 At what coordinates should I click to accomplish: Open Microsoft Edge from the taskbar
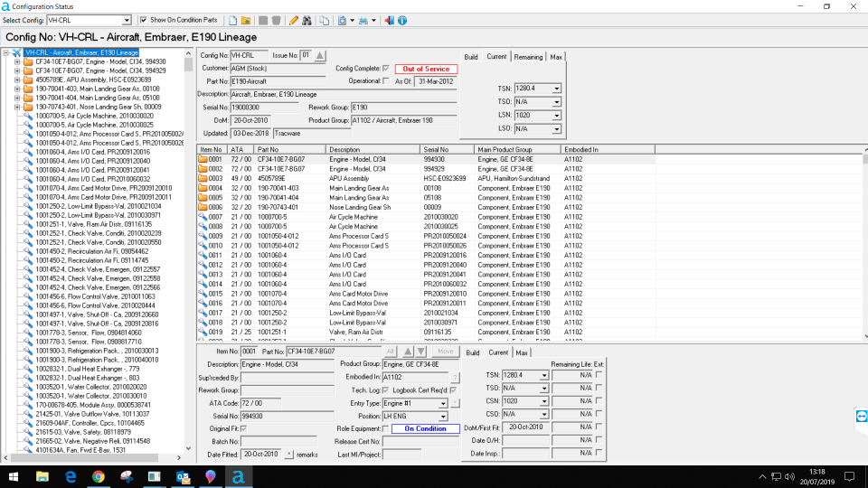click(71, 476)
